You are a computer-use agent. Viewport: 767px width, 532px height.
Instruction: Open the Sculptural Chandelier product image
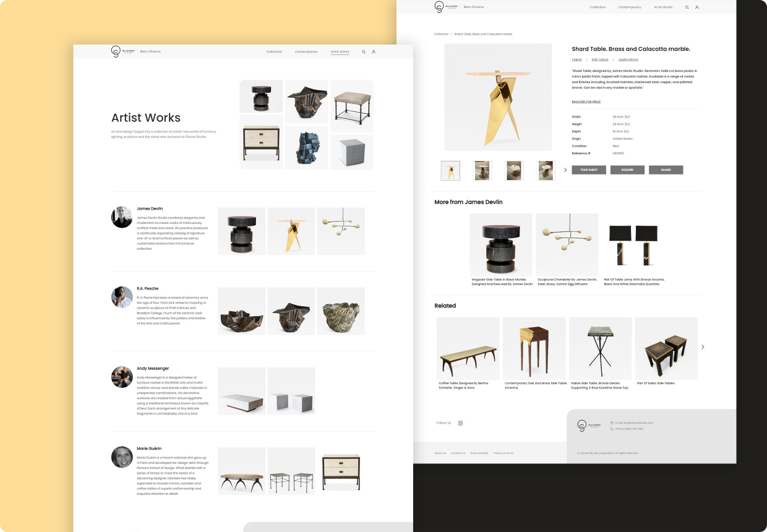tap(567, 244)
